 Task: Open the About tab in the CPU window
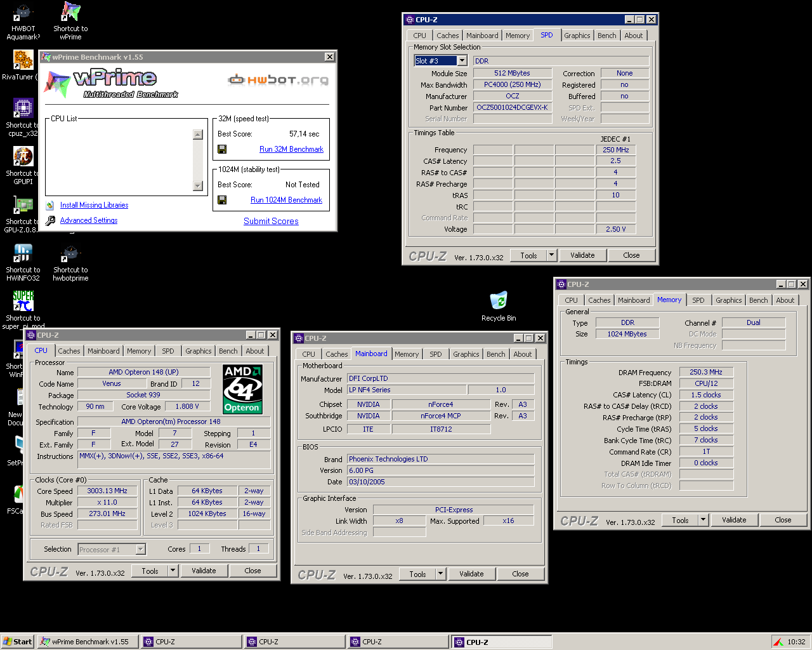(255, 351)
